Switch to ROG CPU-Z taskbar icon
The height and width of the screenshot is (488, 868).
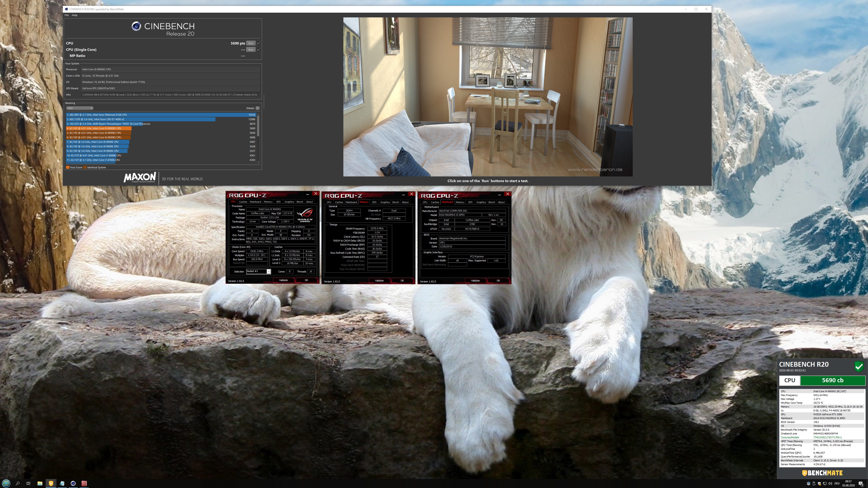(x=84, y=483)
